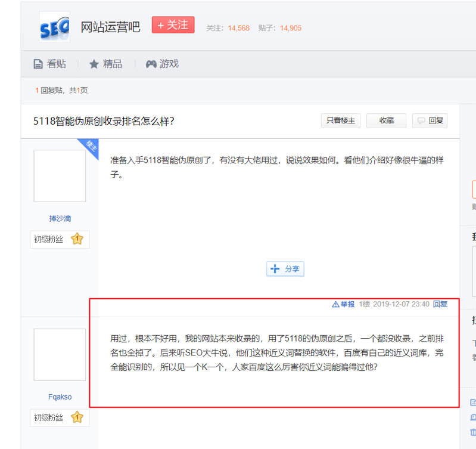
Task: Click the speech bubble icon in 回复 button
Action: 421,121
